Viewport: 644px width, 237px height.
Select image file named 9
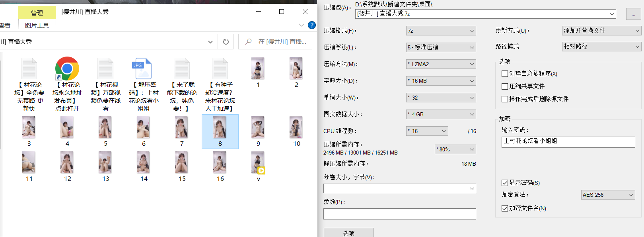coord(258,131)
